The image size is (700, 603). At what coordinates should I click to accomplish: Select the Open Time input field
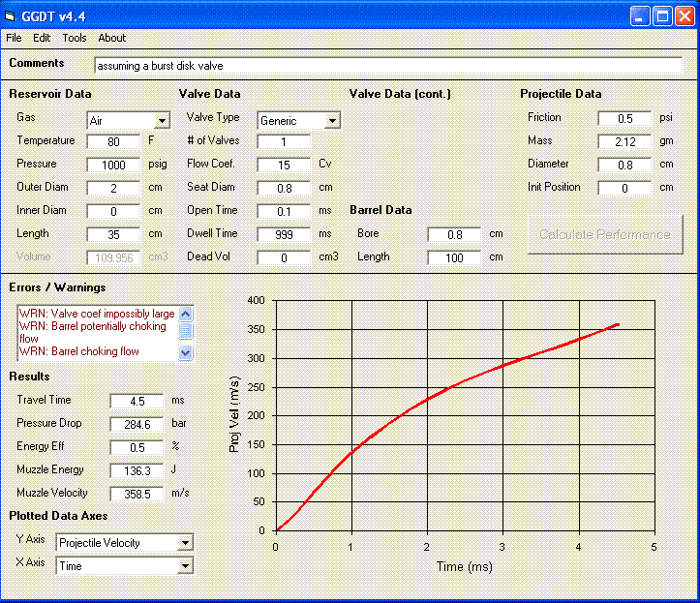point(284,211)
